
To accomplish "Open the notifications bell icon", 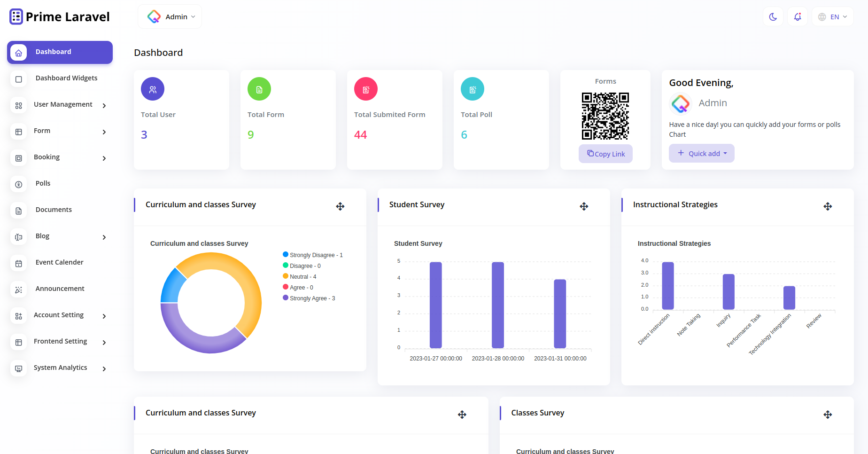I will pyautogui.click(x=797, y=17).
